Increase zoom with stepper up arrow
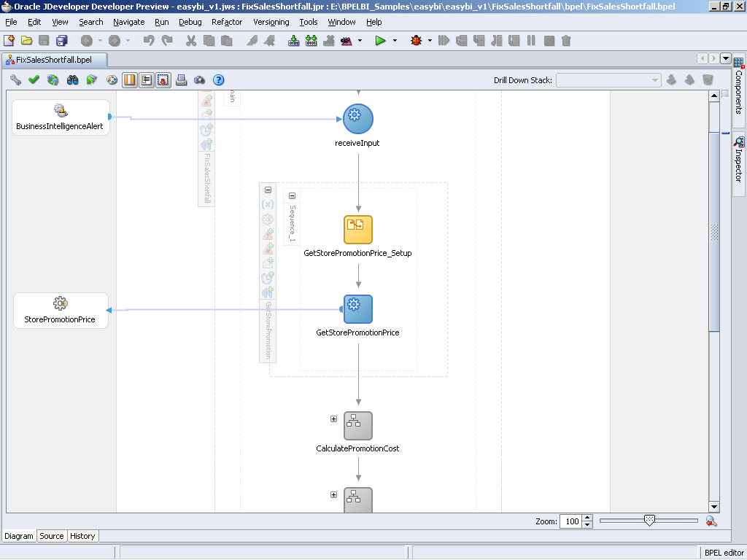Viewport: 747px width, 560px height. pos(588,518)
